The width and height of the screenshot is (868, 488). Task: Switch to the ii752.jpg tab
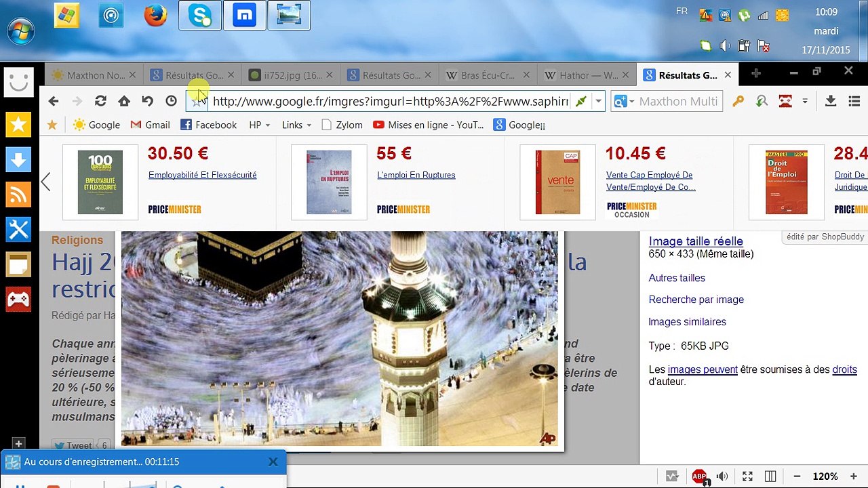coord(290,75)
